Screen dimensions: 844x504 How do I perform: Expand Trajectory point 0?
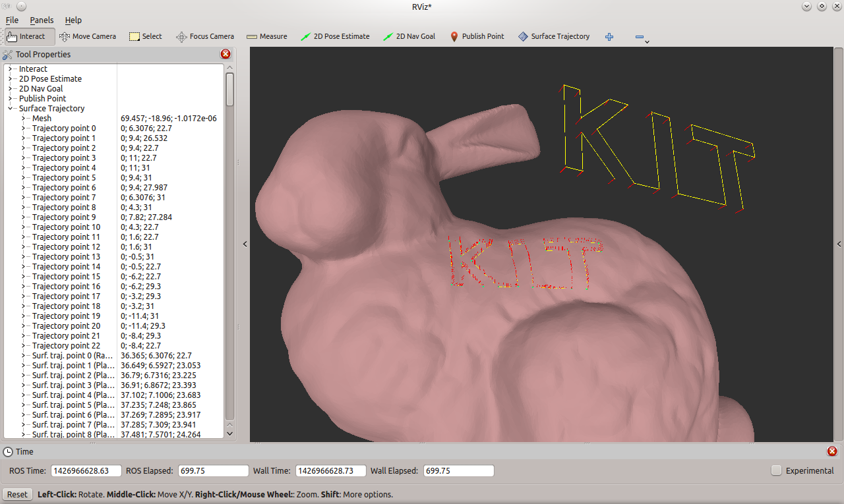(x=23, y=128)
